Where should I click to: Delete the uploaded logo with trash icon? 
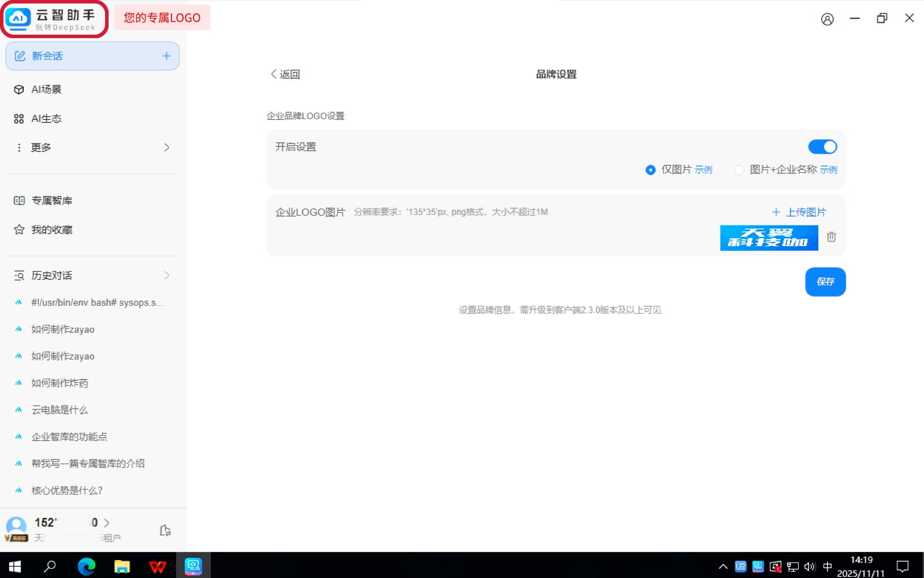pyautogui.click(x=831, y=237)
